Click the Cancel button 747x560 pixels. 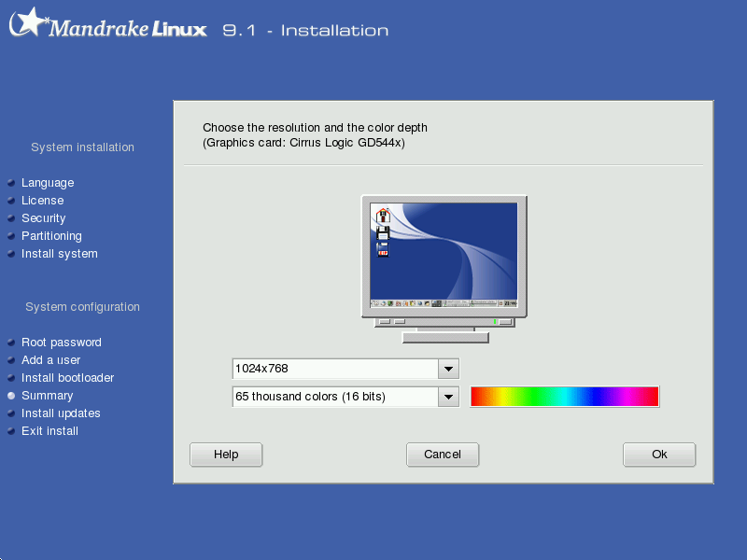442,455
